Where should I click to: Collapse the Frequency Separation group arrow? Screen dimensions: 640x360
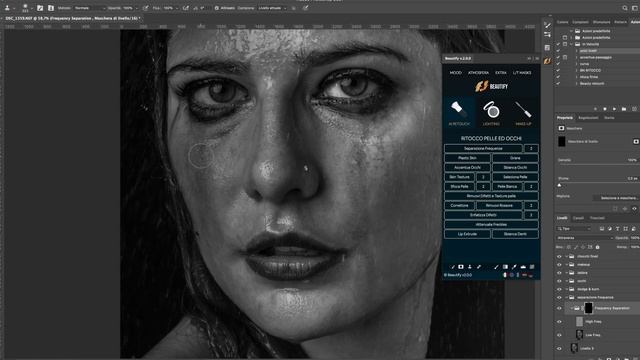click(571, 308)
